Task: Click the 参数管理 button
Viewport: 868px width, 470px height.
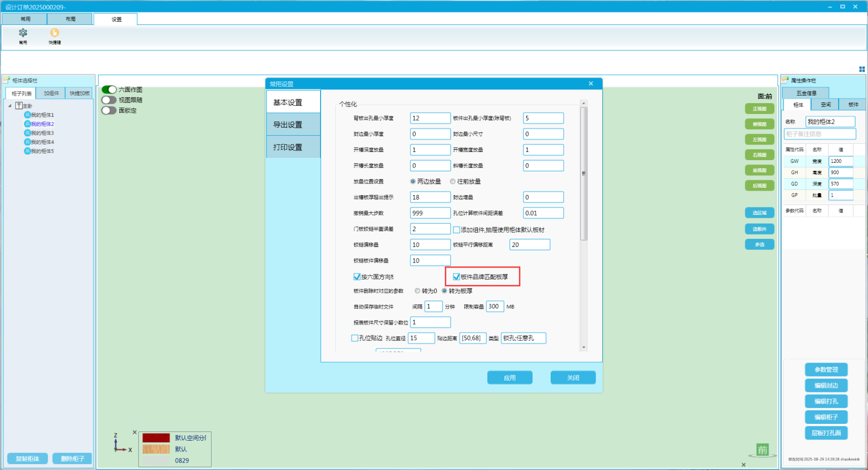Action: [826, 370]
